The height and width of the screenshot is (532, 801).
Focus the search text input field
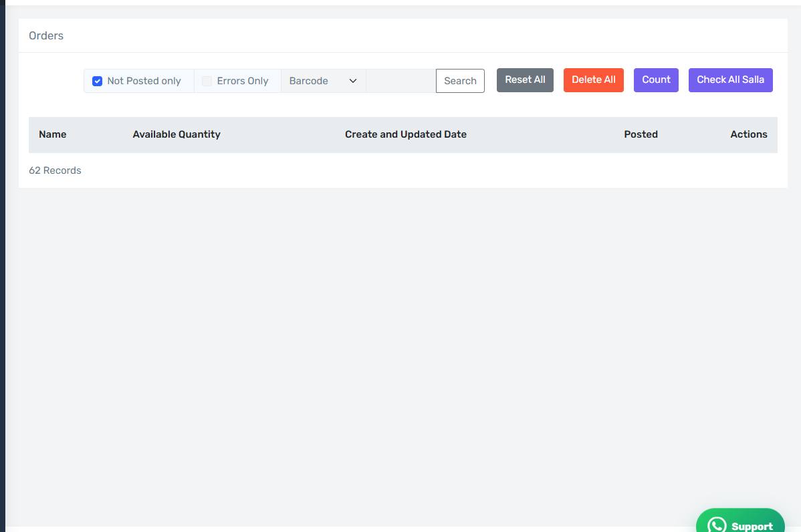401,81
